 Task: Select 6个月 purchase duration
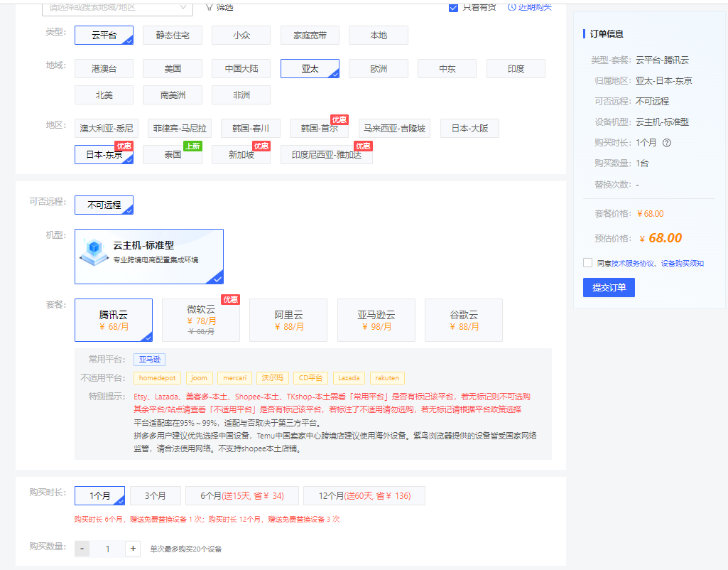(242, 495)
